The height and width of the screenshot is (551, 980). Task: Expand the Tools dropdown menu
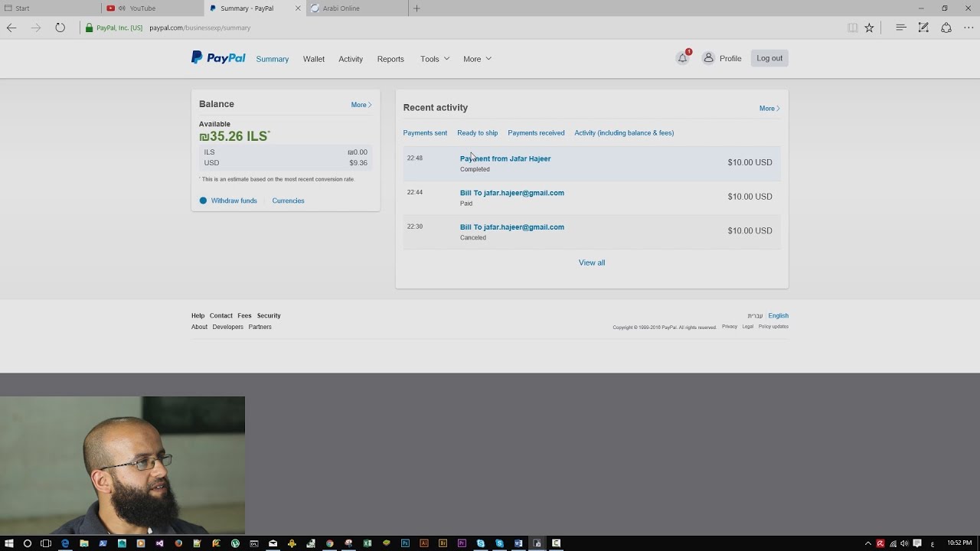click(x=435, y=59)
